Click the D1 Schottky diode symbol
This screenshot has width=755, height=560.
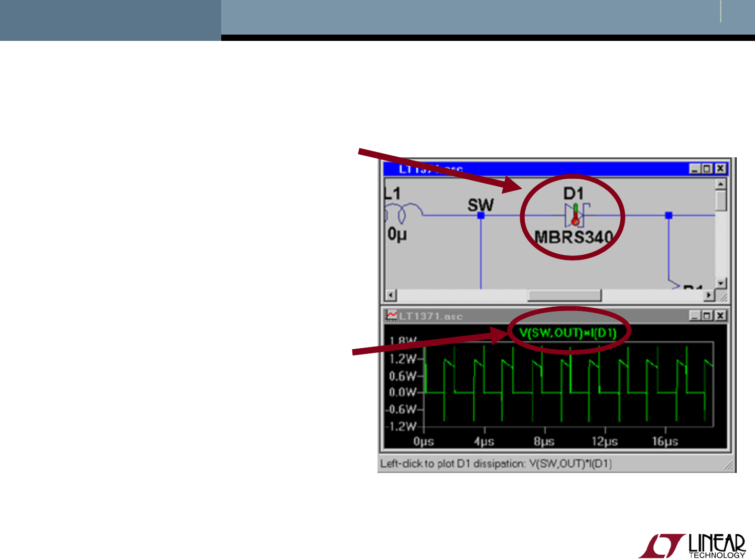pos(577,215)
